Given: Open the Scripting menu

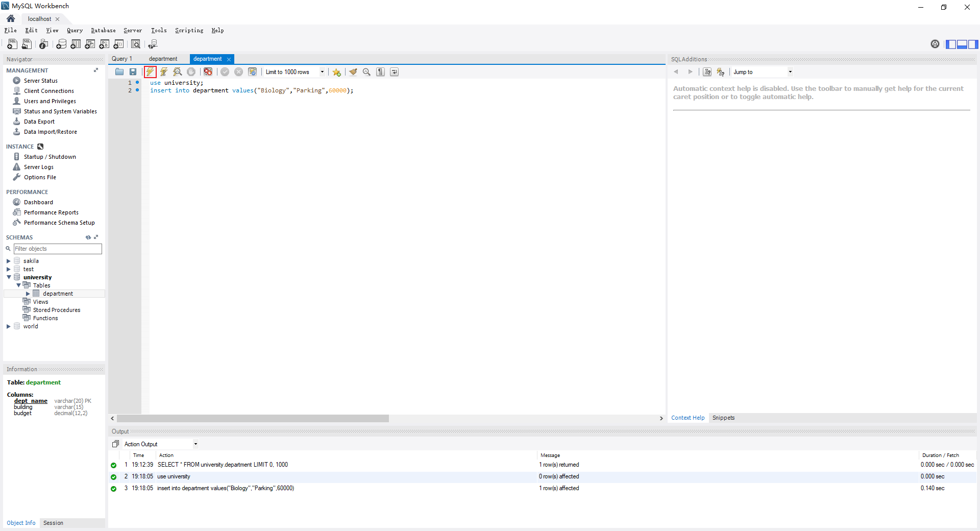Looking at the screenshot, I should [189, 31].
